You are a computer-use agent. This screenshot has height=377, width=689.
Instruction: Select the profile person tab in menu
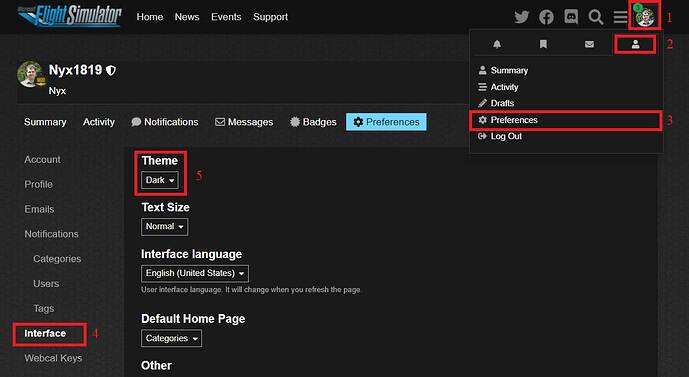pyautogui.click(x=635, y=44)
